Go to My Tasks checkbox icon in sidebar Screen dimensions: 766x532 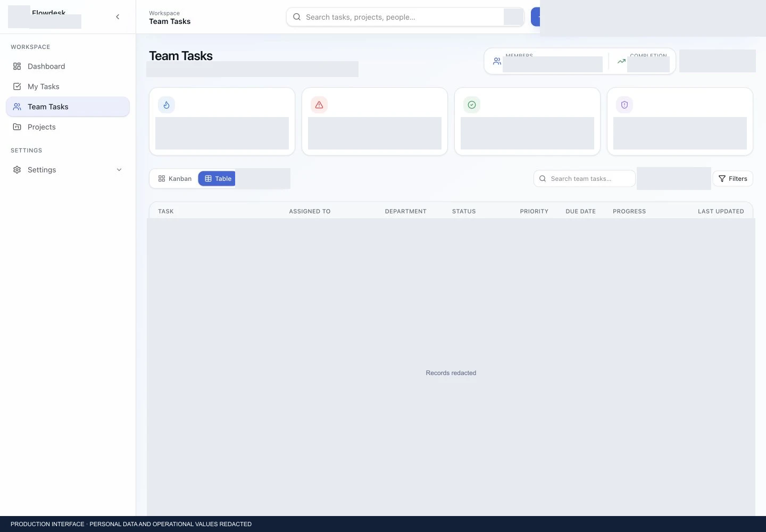(17, 87)
